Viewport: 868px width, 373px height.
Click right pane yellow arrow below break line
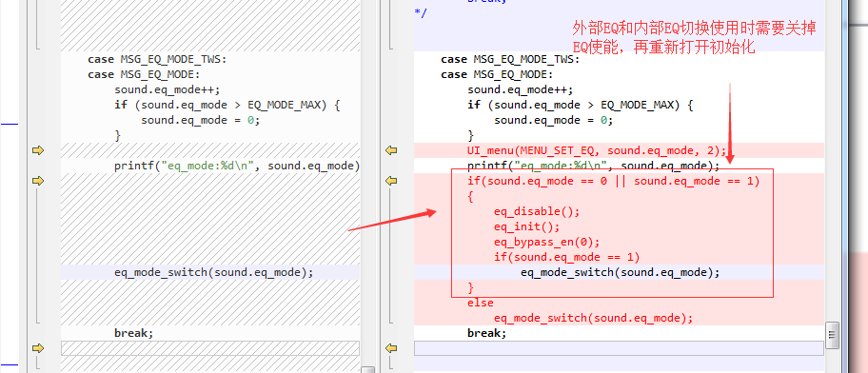point(391,347)
